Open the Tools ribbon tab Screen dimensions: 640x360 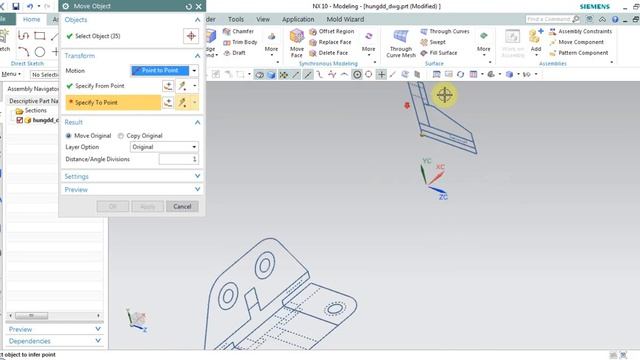tap(236, 19)
